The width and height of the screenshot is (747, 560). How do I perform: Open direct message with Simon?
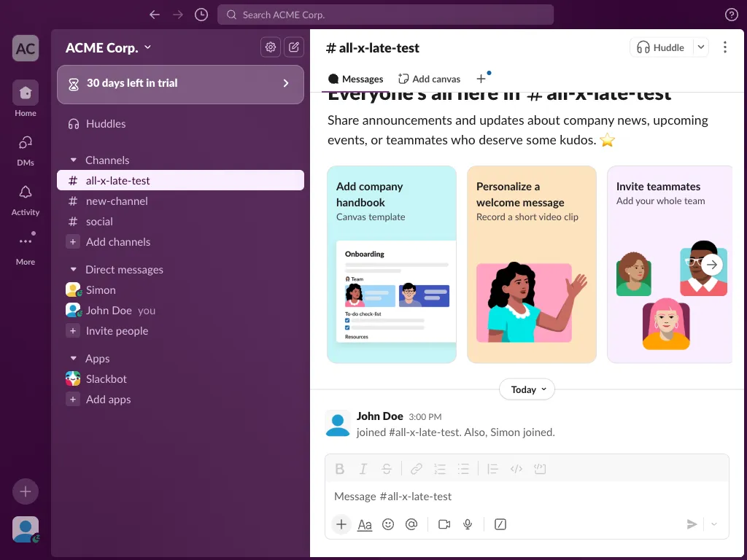[181, 290]
